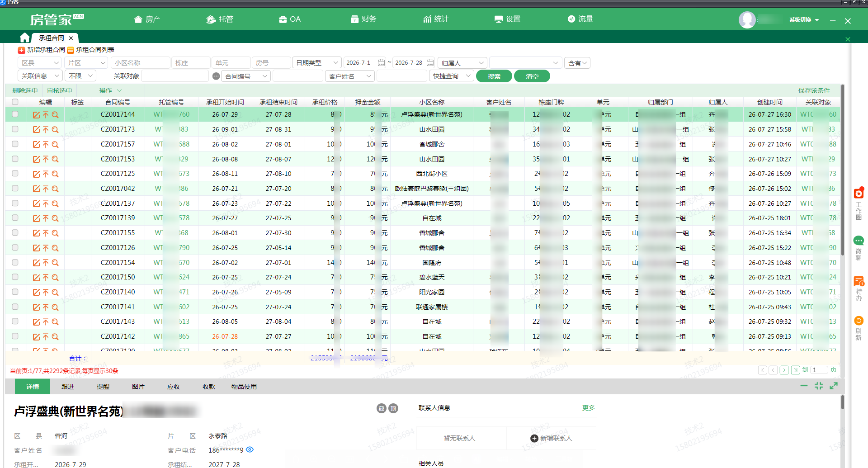Go to first page of results
Viewport: 868px width, 468px height.
tap(762, 370)
